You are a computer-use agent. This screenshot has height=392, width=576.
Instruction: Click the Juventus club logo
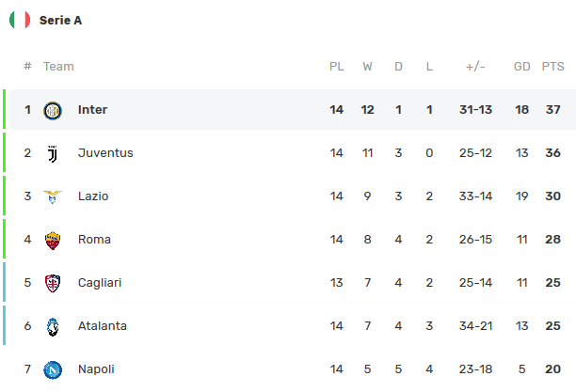(53, 153)
